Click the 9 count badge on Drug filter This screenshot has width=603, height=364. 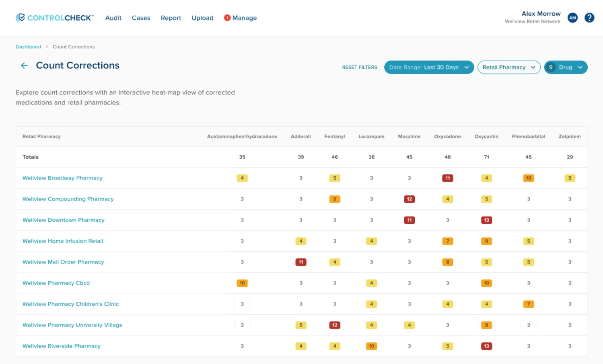pyautogui.click(x=551, y=67)
